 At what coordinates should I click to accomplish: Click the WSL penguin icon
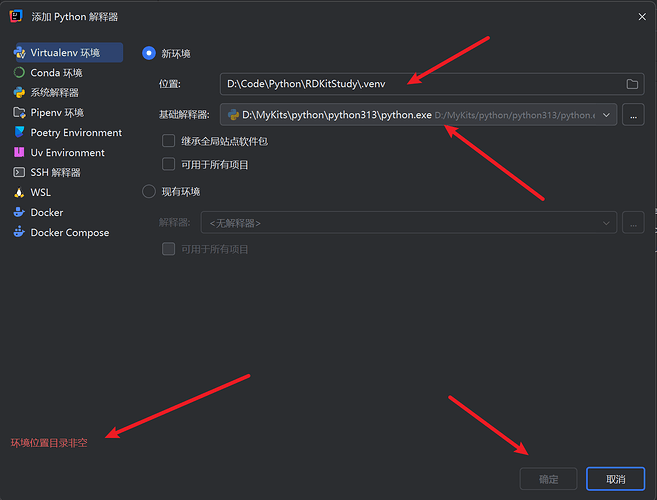click(x=19, y=192)
